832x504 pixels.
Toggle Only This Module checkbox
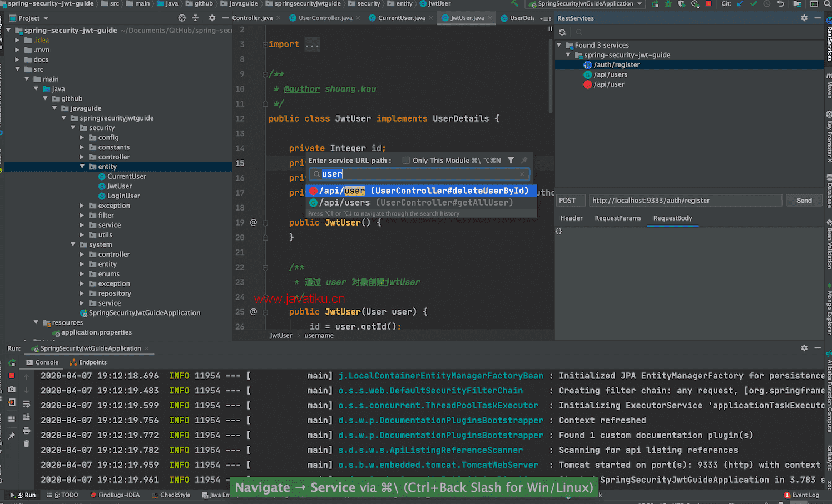406,161
